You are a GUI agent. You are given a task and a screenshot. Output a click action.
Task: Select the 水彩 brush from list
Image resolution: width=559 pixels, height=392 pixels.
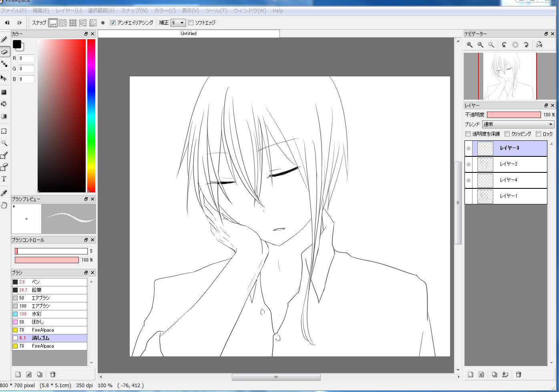37,314
